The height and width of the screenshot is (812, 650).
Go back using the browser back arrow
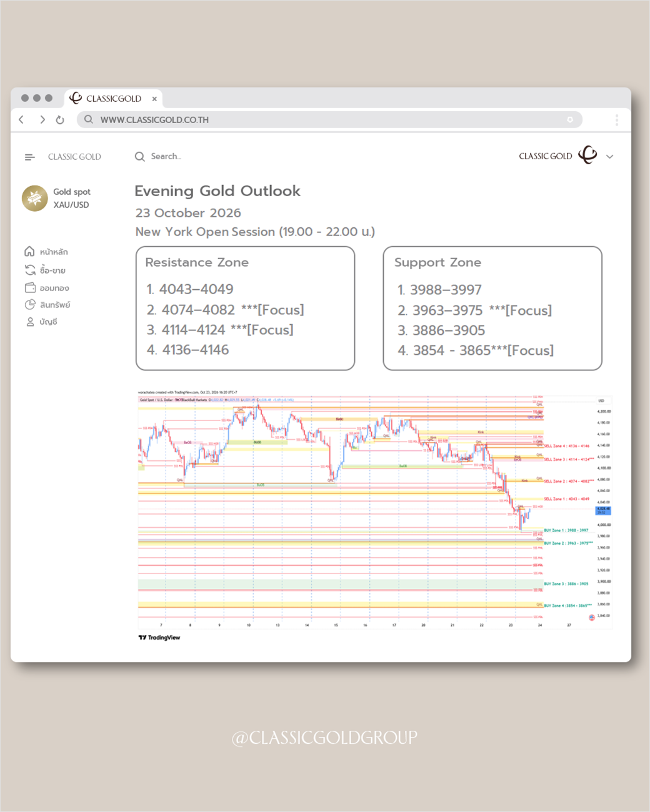point(22,119)
